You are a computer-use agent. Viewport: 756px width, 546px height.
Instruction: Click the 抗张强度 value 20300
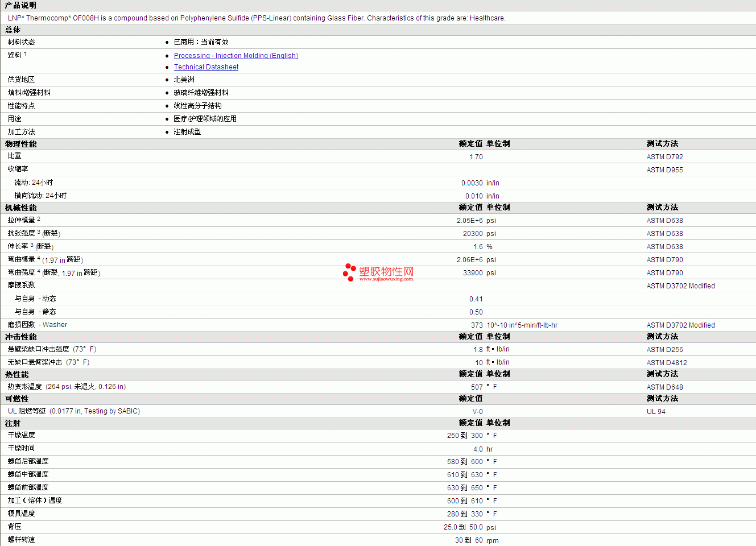coord(473,234)
